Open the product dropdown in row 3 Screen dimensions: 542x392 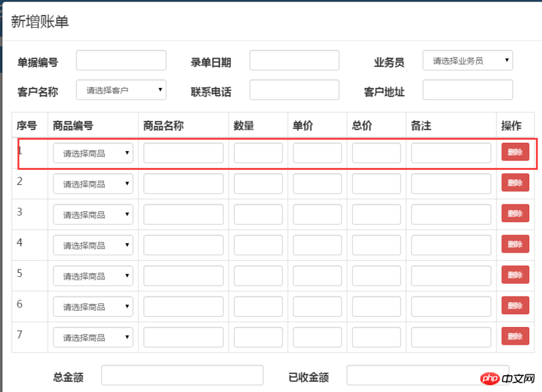coord(93,215)
